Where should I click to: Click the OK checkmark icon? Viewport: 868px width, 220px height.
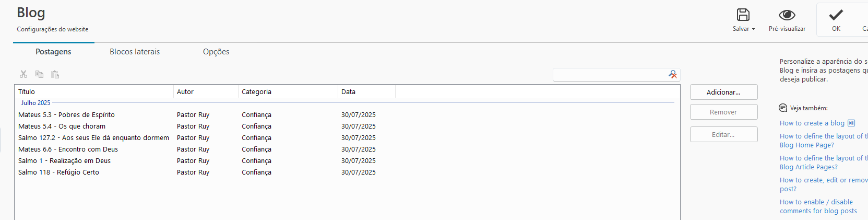coord(836,15)
